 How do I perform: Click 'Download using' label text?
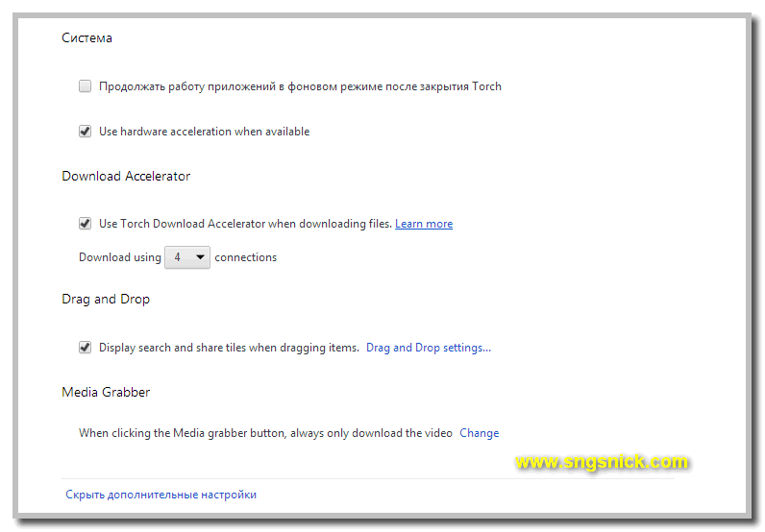click(x=120, y=257)
